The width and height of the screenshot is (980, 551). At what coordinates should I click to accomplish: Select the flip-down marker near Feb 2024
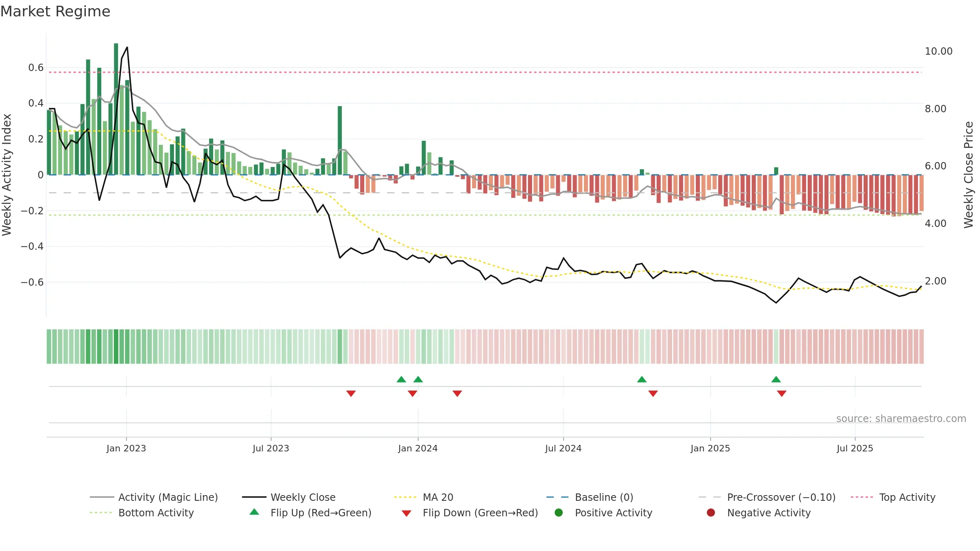457,393
